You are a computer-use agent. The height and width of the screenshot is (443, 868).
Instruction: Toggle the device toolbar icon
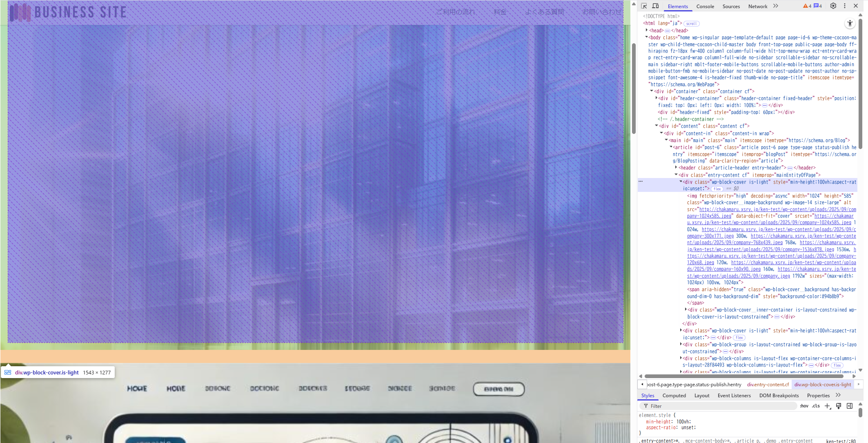coord(655,6)
